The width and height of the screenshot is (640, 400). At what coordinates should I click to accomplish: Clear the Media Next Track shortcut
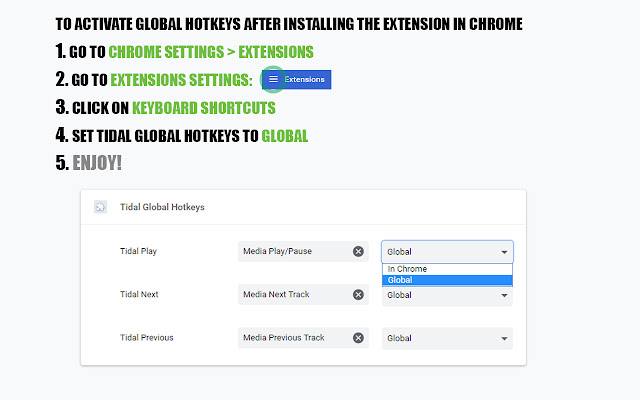358,295
